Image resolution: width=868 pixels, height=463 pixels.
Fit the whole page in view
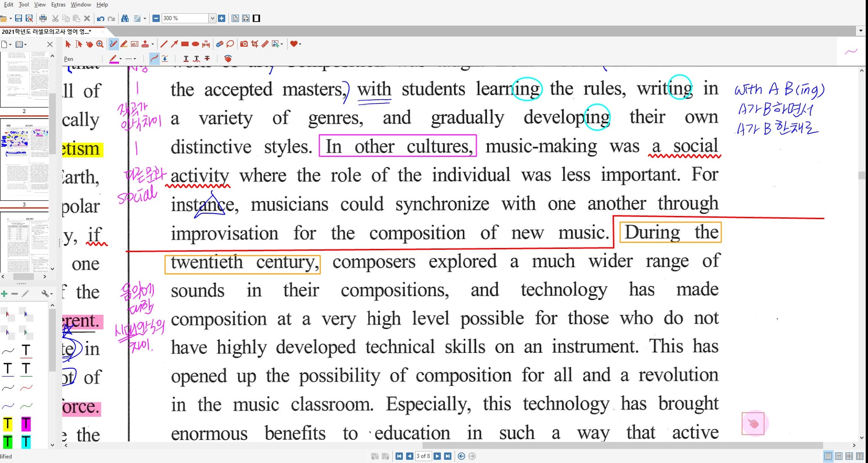coord(235,18)
